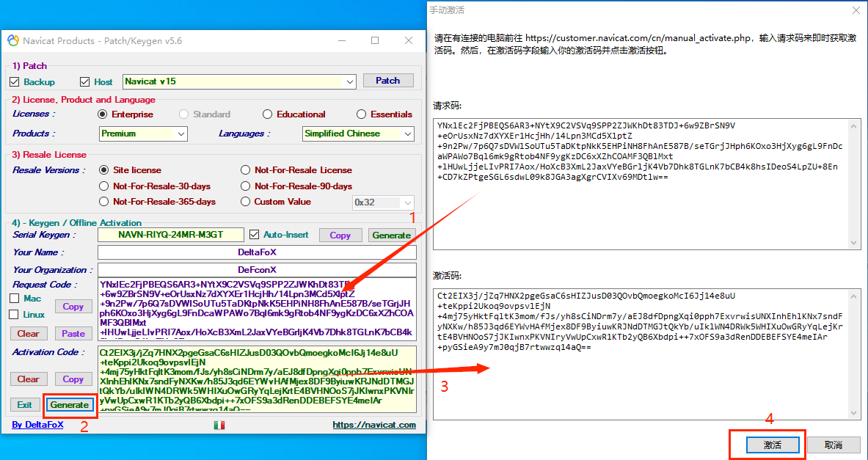Click the 激活 button in manual activation dialog

(772, 445)
